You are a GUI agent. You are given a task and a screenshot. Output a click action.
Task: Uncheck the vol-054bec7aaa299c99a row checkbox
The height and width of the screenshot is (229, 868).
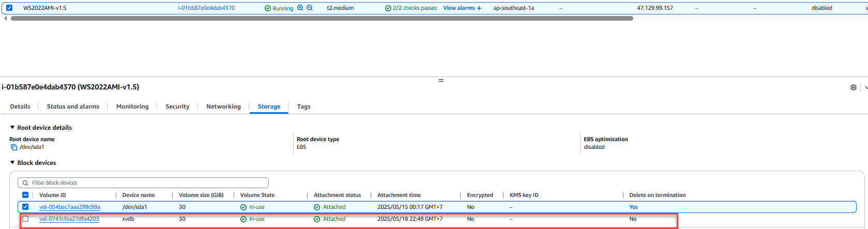click(25, 207)
